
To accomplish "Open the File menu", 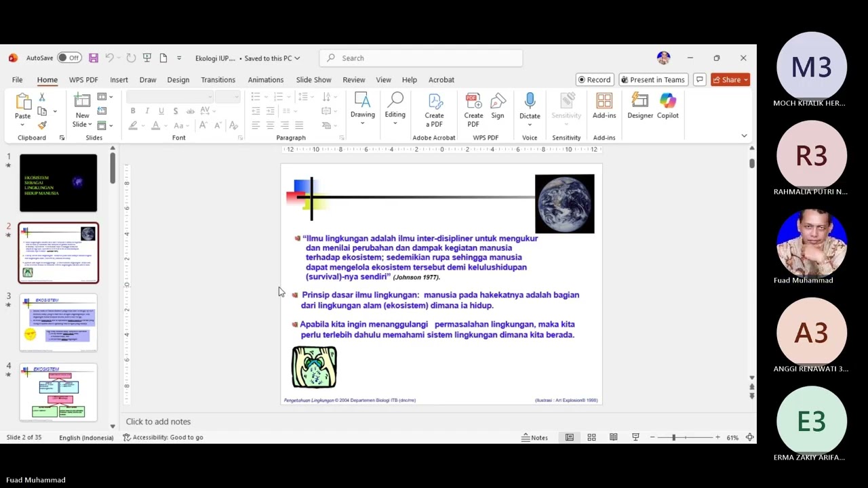I will click(17, 80).
